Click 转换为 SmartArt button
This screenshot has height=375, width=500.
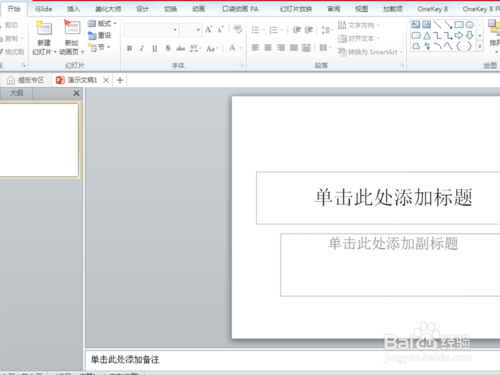click(370, 52)
